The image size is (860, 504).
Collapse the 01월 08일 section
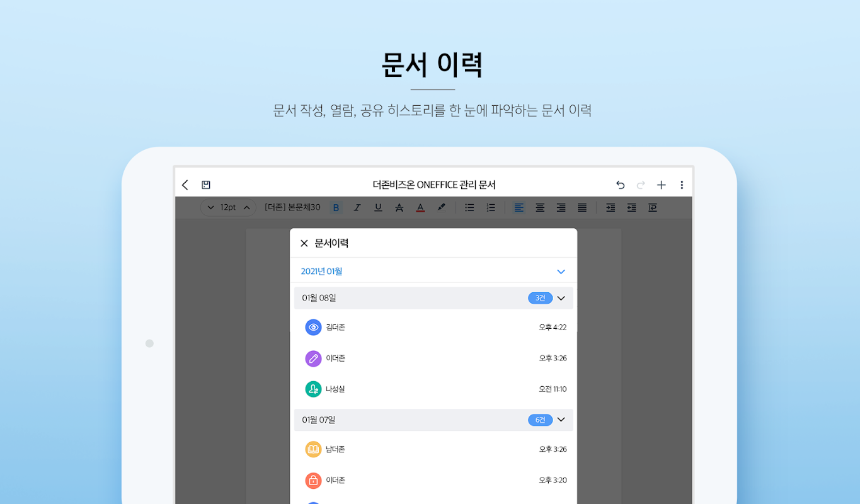561,298
